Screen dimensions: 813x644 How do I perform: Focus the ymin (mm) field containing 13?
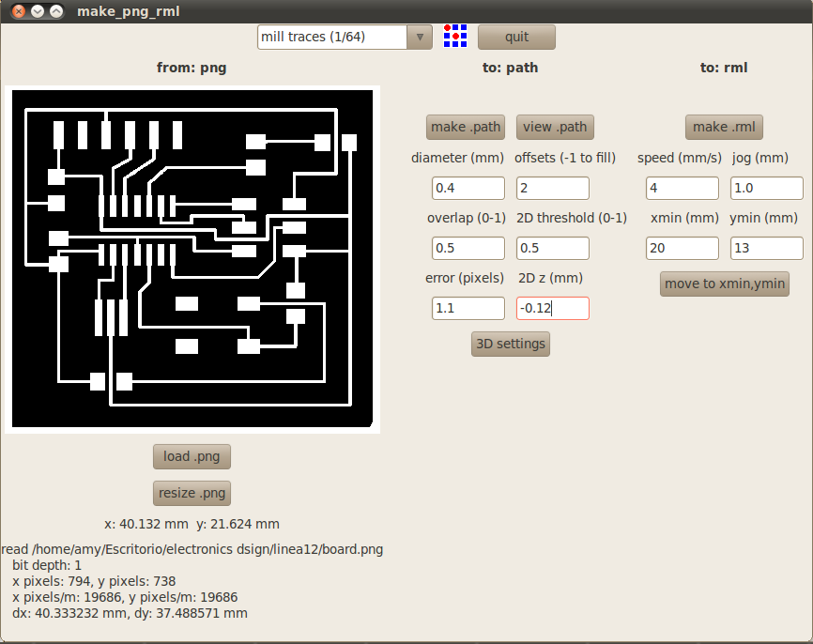pos(767,249)
